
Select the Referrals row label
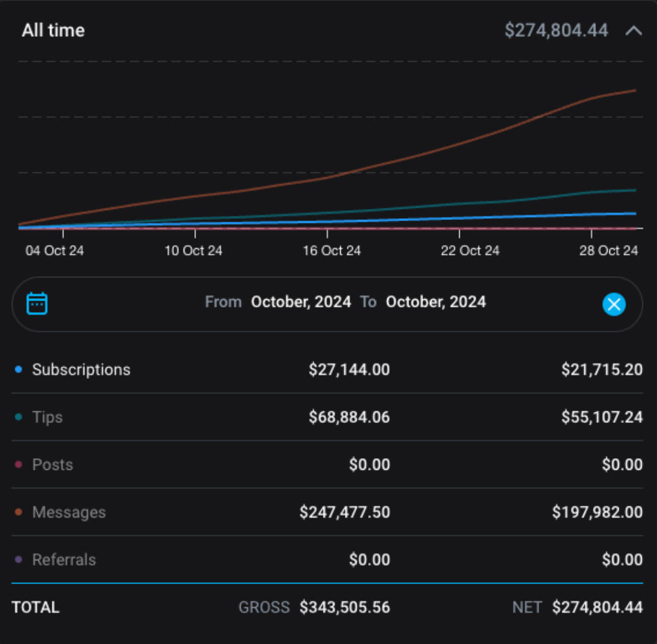point(64,560)
